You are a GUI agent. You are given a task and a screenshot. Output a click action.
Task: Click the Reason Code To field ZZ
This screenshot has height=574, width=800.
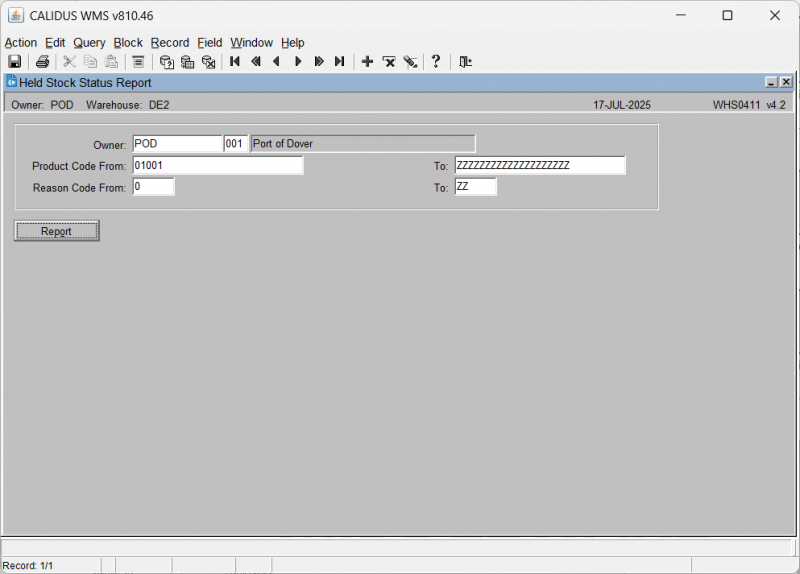pyautogui.click(x=476, y=187)
